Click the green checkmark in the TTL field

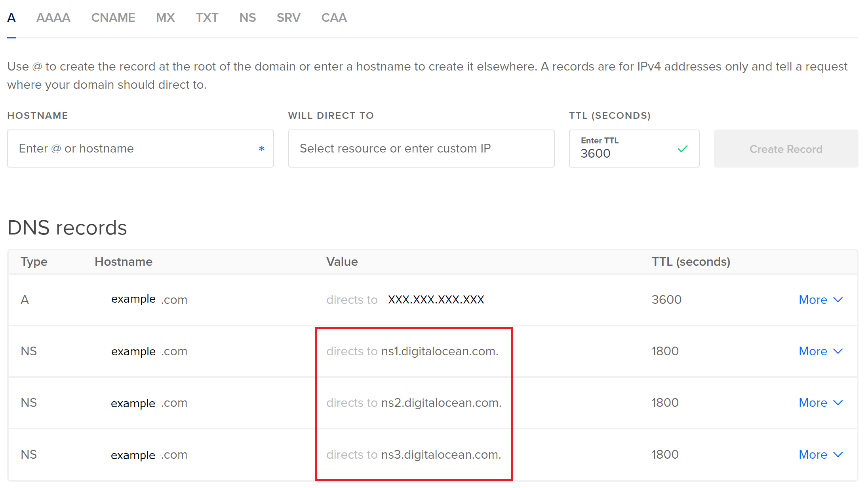(682, 149)
